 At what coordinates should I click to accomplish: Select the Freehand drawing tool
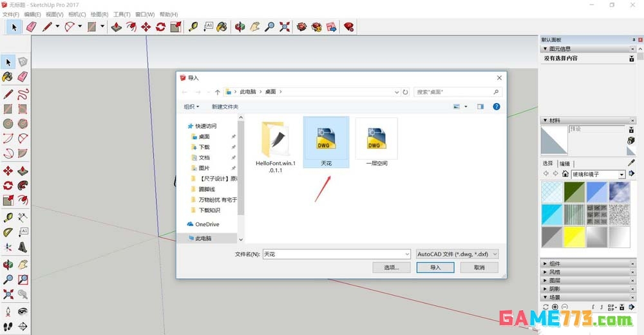[x=23, y=93]
